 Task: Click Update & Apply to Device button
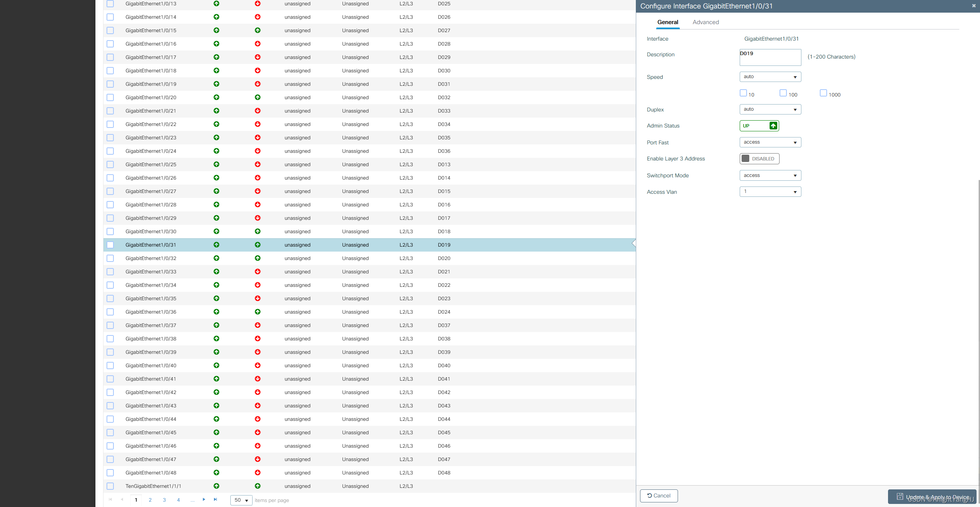[932, 497]
